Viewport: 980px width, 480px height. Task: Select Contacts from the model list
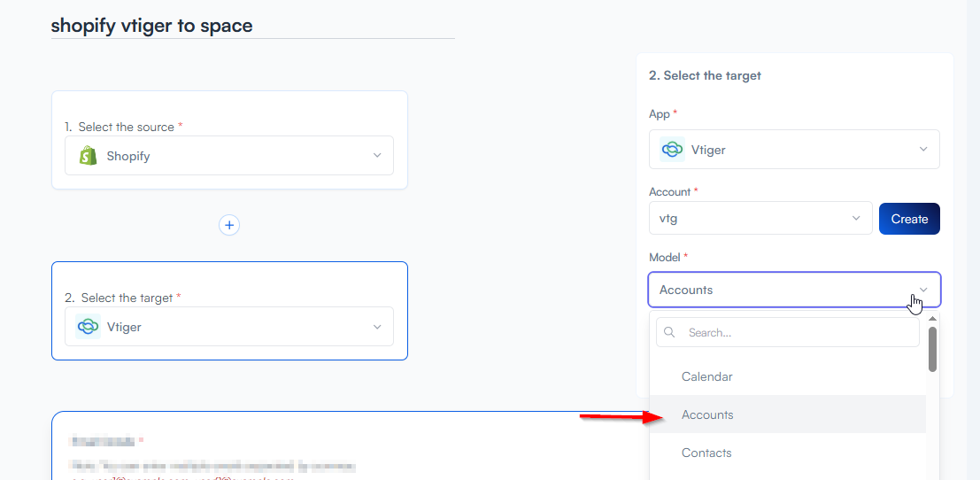[706, 453]
